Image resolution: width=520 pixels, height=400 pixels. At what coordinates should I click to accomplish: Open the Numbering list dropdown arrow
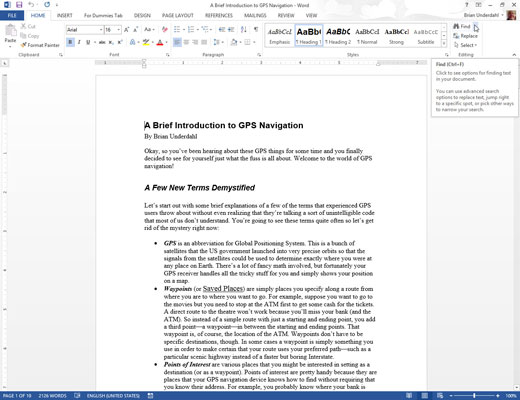tap(198, 30)
